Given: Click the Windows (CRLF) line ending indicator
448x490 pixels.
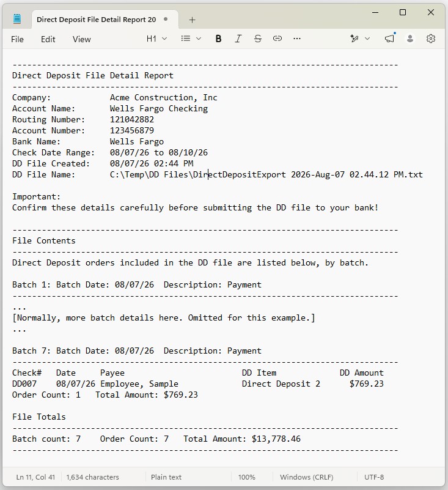Looking at the screenshot, I should (307, 477).
